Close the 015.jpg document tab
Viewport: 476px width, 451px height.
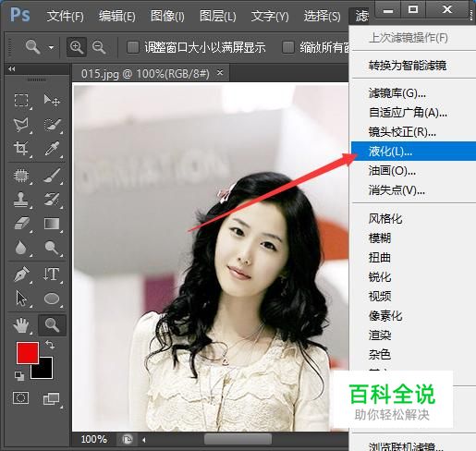[220, 73]
